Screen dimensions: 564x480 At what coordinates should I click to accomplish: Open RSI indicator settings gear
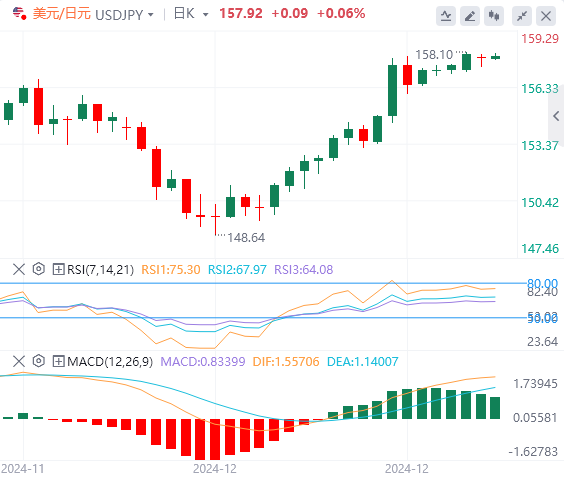(38, 269)
